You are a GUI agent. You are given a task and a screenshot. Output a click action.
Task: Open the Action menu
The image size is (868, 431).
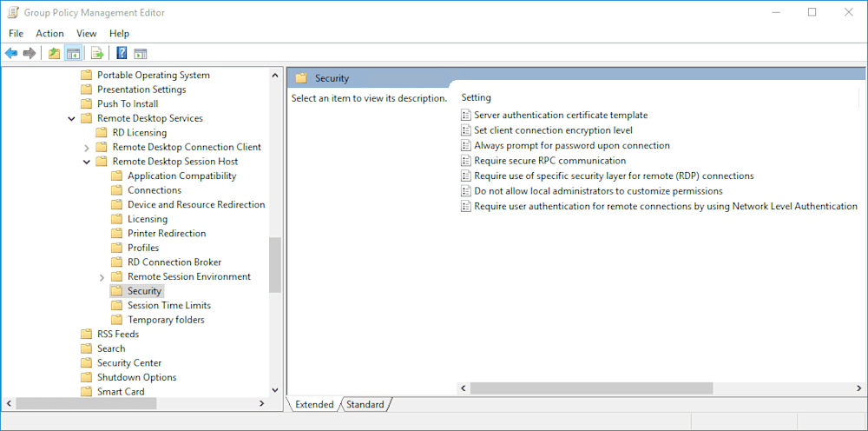49,33
